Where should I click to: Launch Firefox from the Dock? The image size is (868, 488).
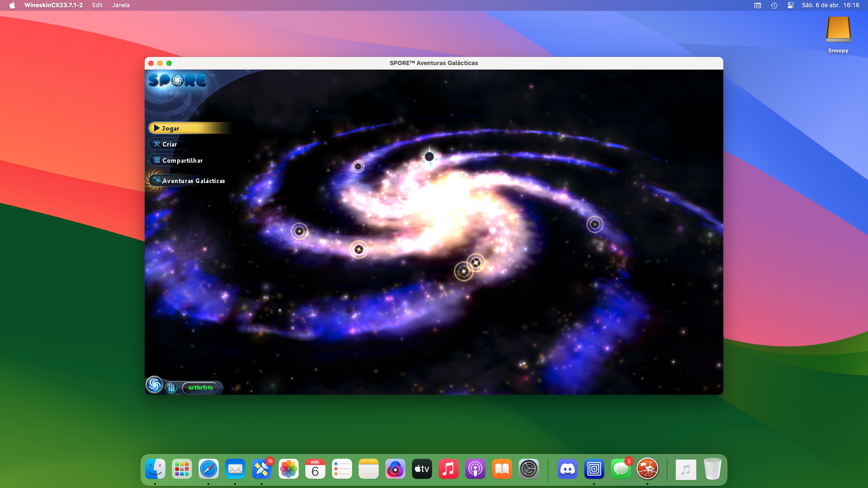click(395, 469)
